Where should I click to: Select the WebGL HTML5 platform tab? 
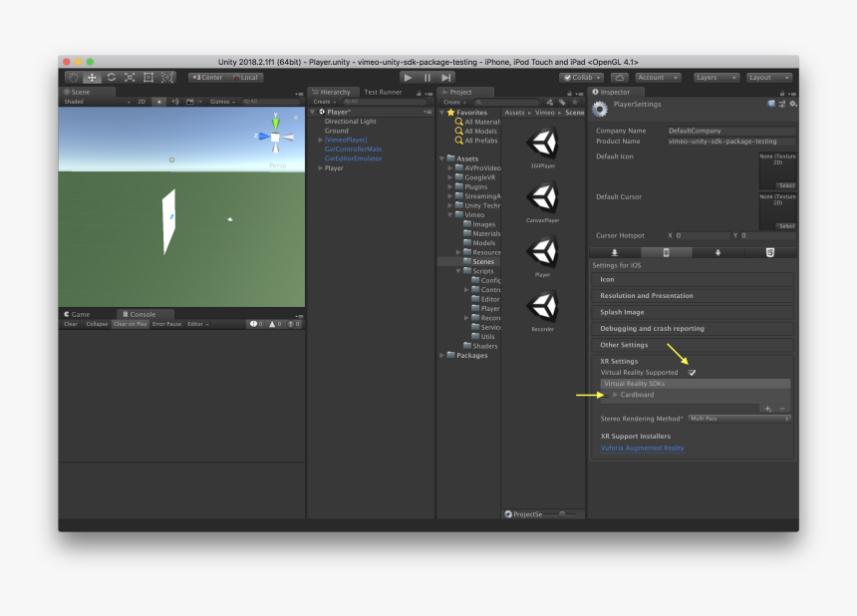769,253
